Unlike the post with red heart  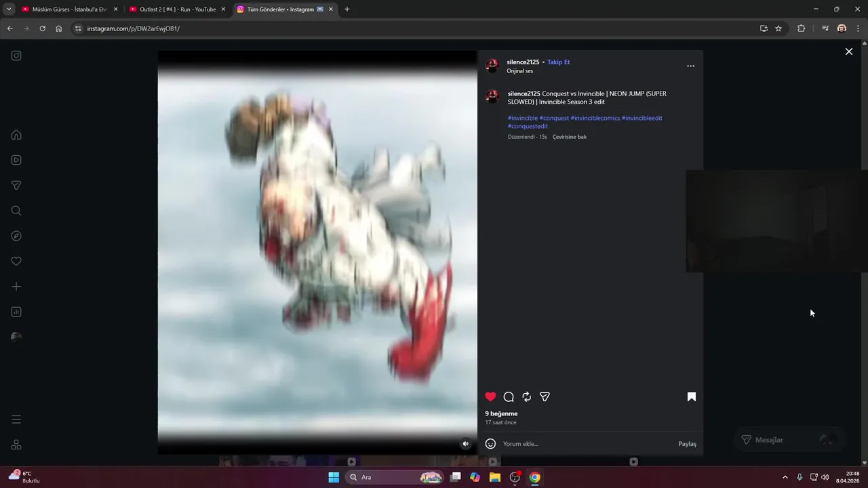point(490,396)
